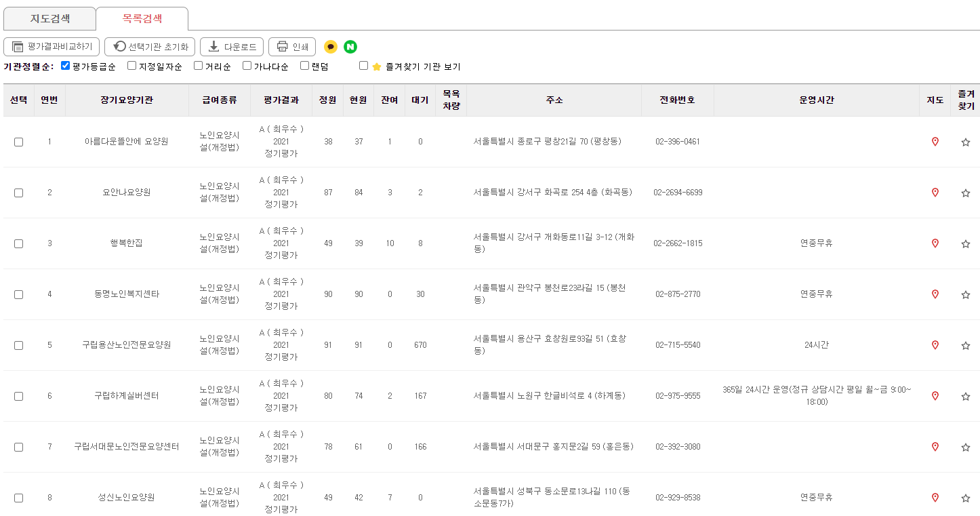Image resolution: width=980 pixels, height=516 pixels.
Task: Switch to 목록검색 tab
Action: pos(142,19)
